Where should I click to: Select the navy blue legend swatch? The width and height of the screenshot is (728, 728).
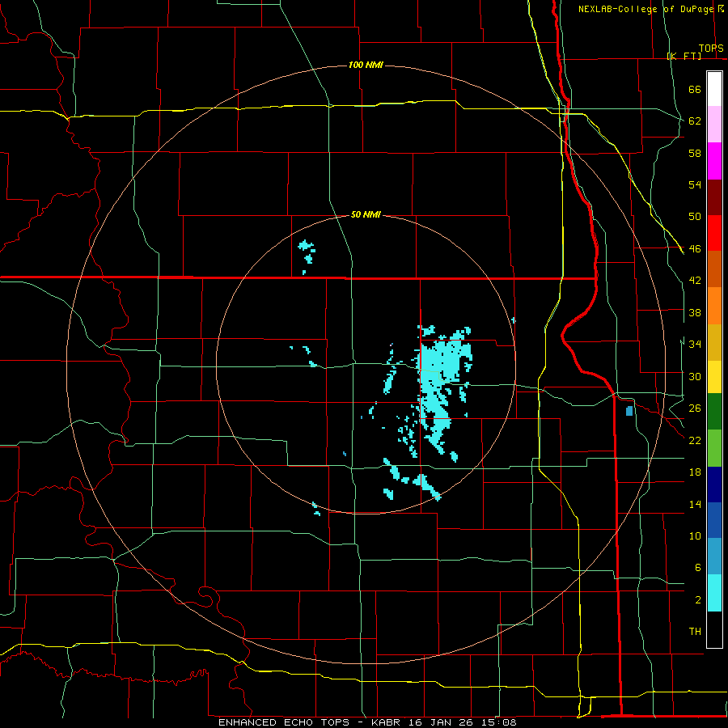[x=714, y=485]
